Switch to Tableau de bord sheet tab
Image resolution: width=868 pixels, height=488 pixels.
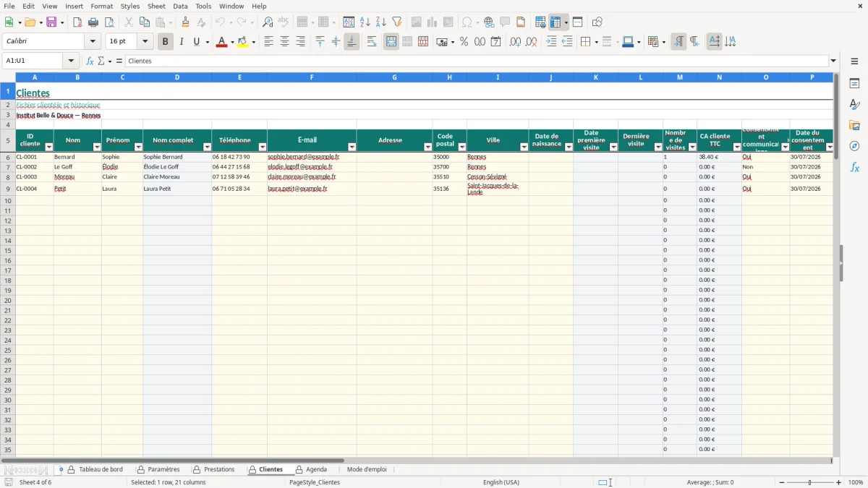95,469
